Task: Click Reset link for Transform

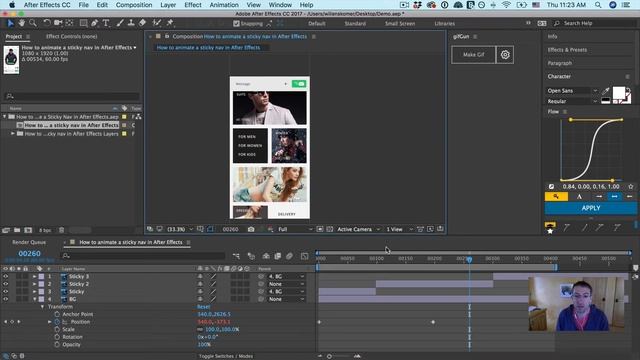Action: click(x=203, y=307)
